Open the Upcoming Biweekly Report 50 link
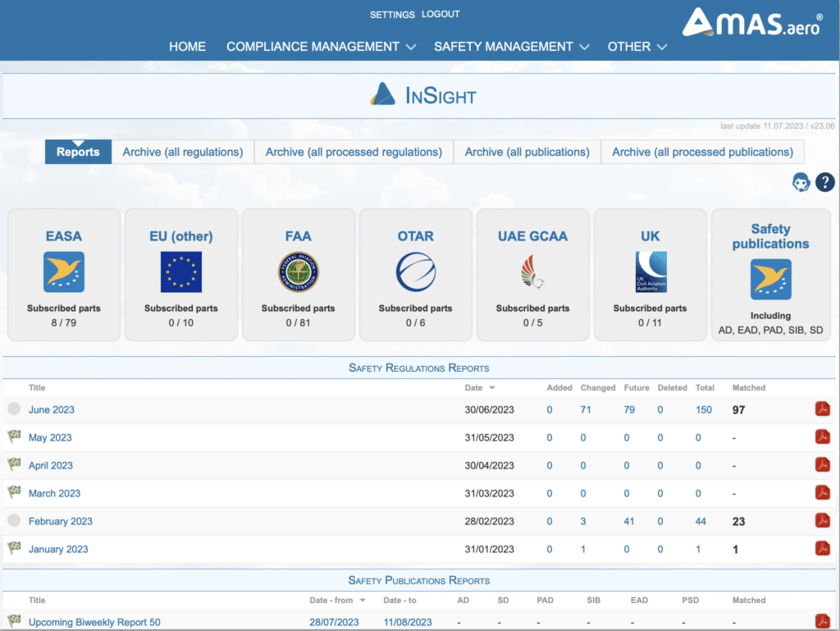The height and width of the screenshot is (631, 840). (x=94, y=622)
